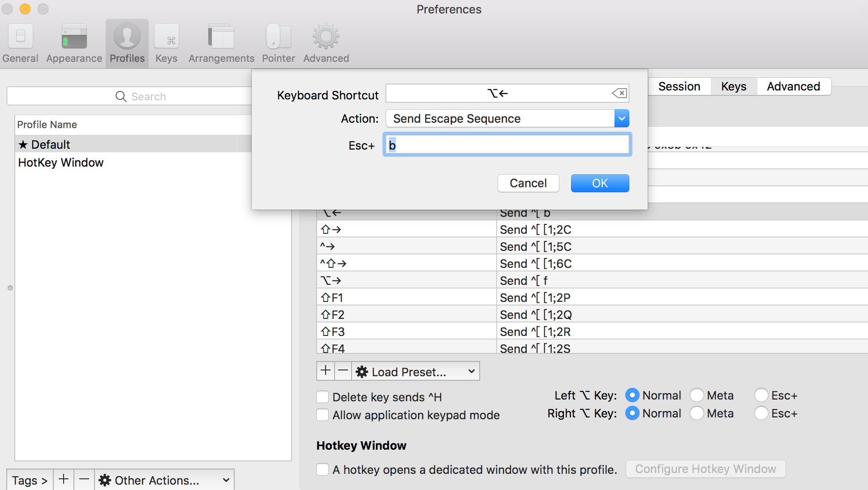The height and width of the screenshot is (490, 868).
Task: Remove the selected key mapping
Action: coord(343,371)
